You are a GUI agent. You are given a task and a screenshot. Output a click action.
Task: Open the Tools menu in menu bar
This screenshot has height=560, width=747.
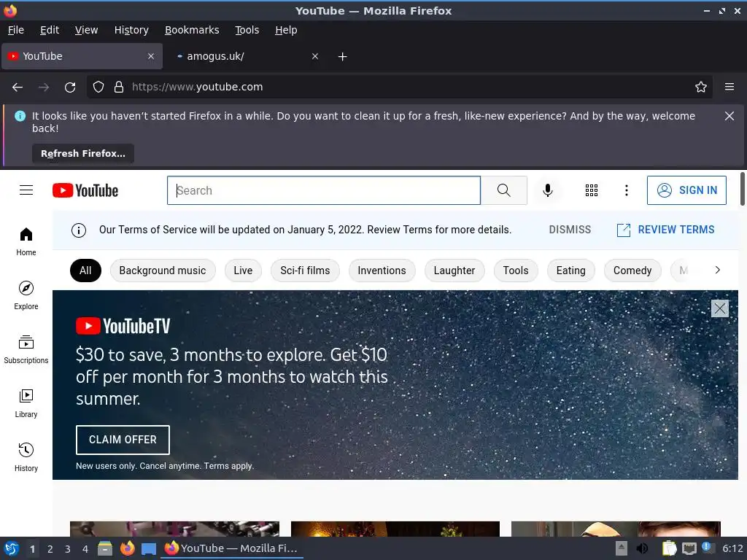click(x=247, y=30)
